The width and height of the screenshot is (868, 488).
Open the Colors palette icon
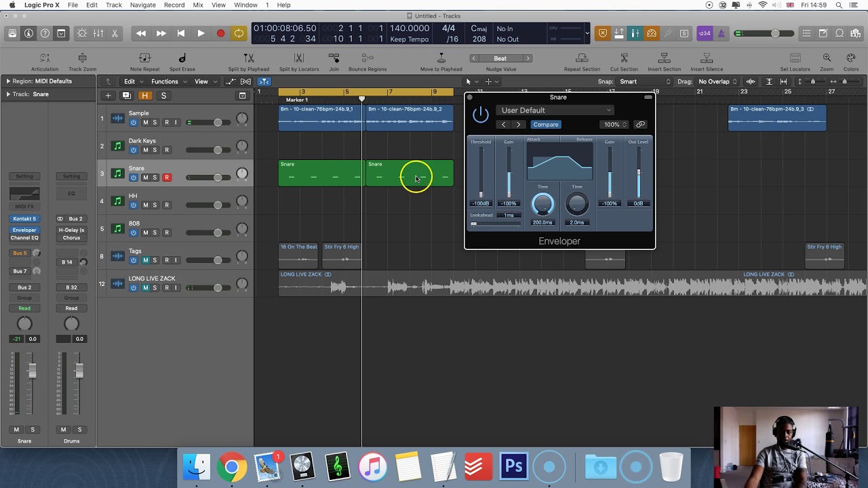[x=851, y=58]
